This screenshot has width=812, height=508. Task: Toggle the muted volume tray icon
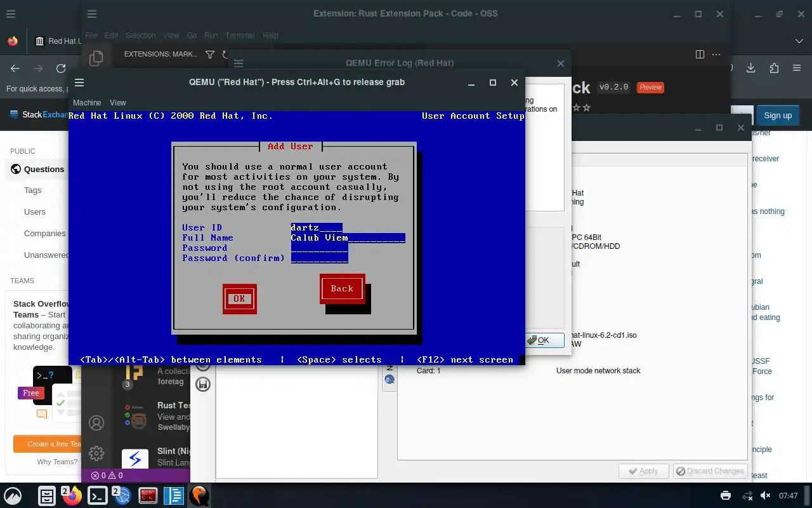coord(766,496)
